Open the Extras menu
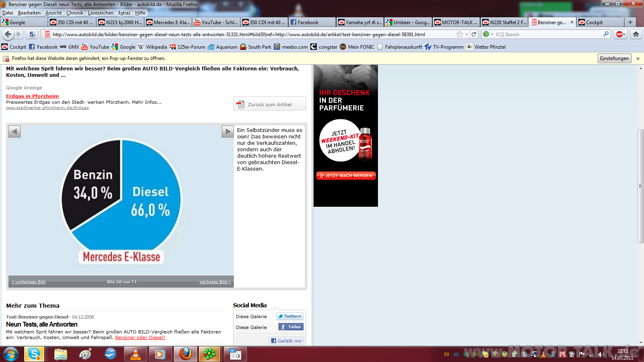644x362 pixels. click(124, 13)
